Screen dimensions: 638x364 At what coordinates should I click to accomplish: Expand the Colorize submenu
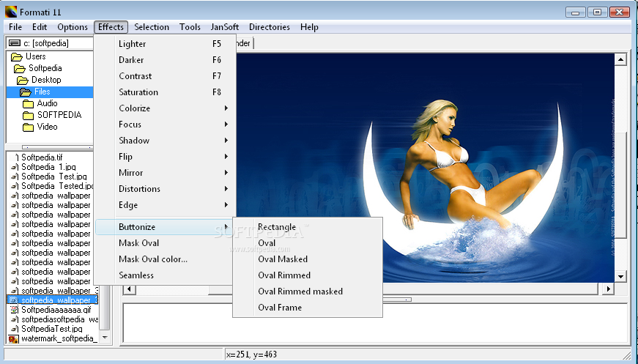tap(166, 108)
